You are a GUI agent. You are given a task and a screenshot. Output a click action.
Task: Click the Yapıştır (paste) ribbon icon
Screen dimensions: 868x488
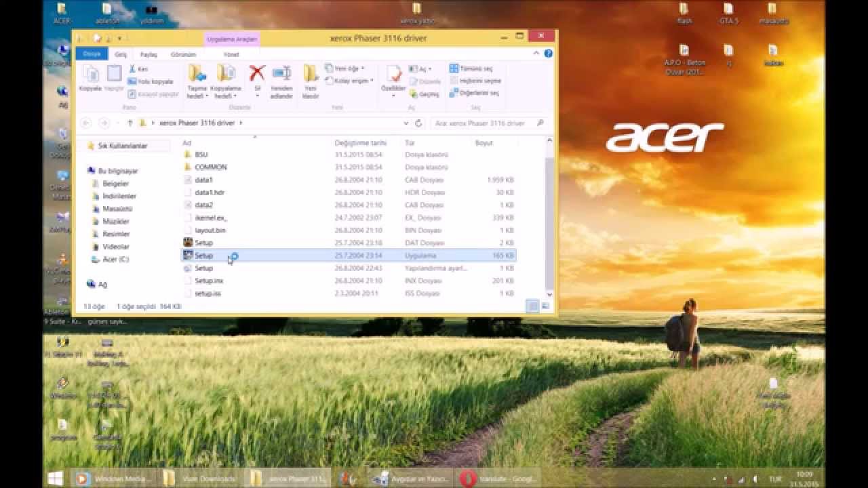(x=114, y=73)
